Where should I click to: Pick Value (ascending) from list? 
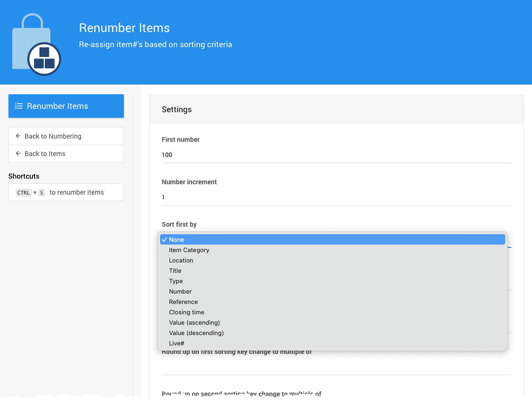tap(194, 323)
